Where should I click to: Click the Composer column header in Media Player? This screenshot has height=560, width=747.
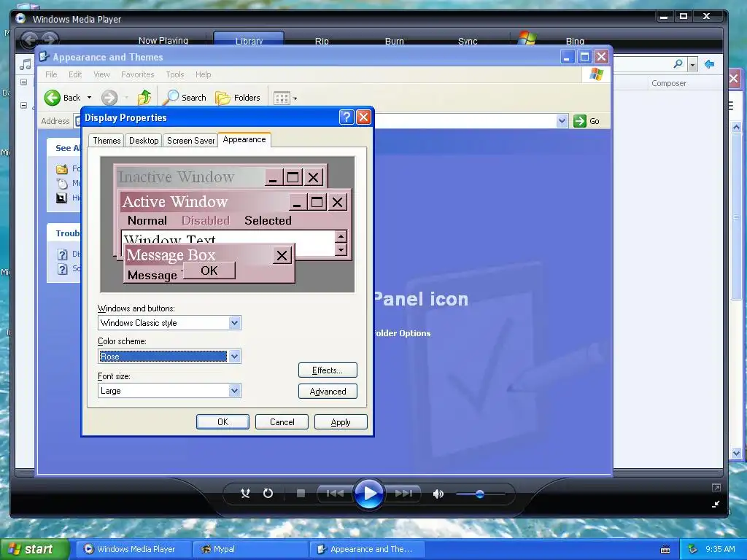(x=668, y=83)
